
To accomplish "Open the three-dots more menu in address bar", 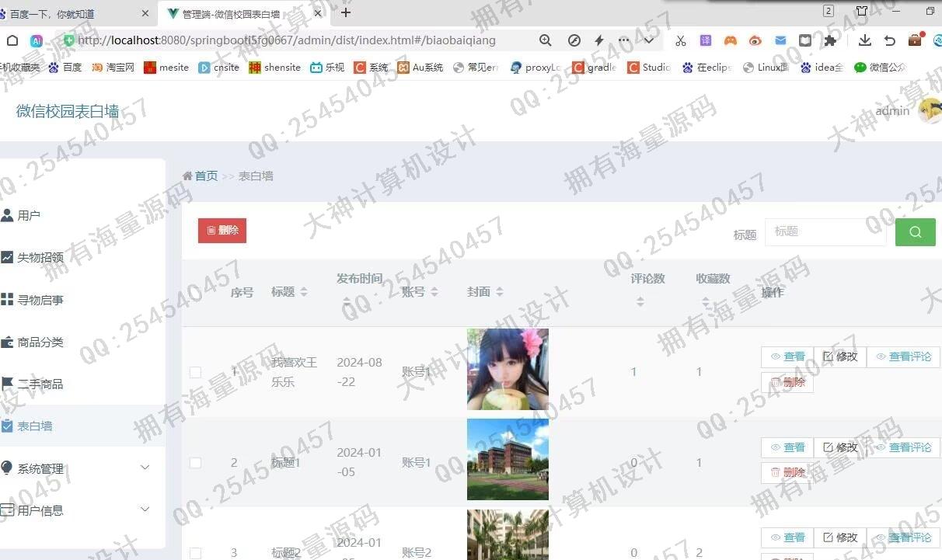I will [624, 40].
